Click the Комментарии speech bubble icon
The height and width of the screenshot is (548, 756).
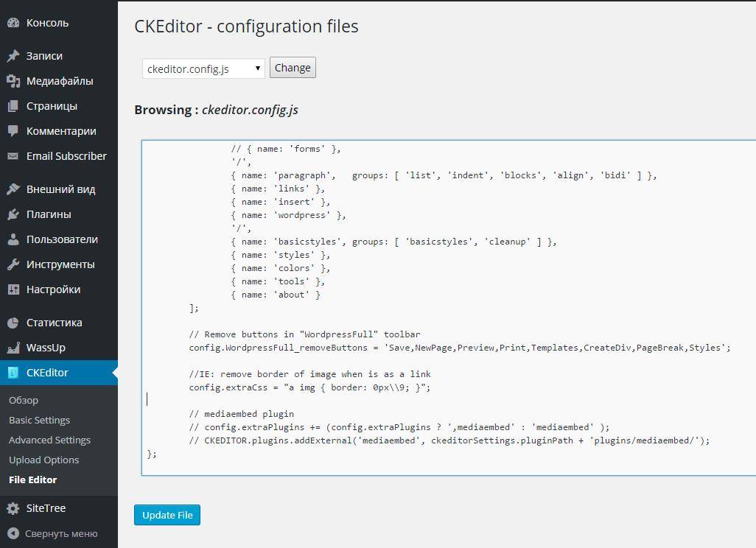click(13, 131)
